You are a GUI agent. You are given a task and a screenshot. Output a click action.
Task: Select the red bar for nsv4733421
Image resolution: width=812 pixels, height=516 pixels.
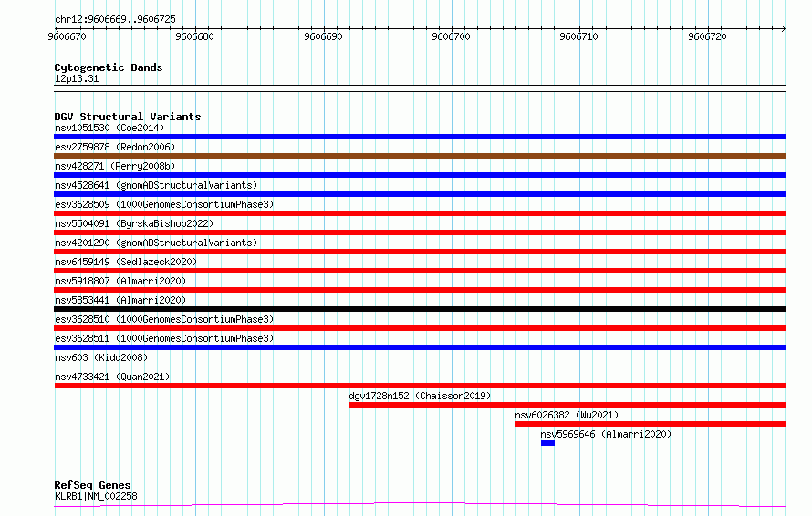[x=420, y=386]
